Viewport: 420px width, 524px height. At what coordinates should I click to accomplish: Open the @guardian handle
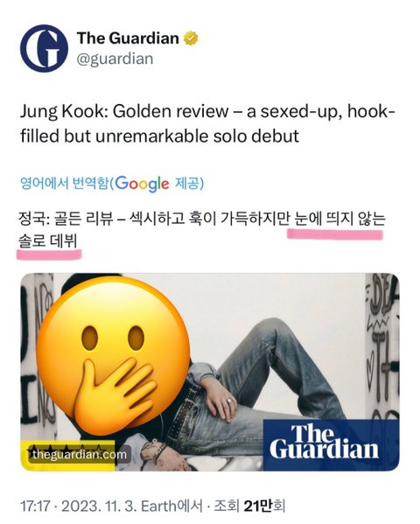coord(115,59)
